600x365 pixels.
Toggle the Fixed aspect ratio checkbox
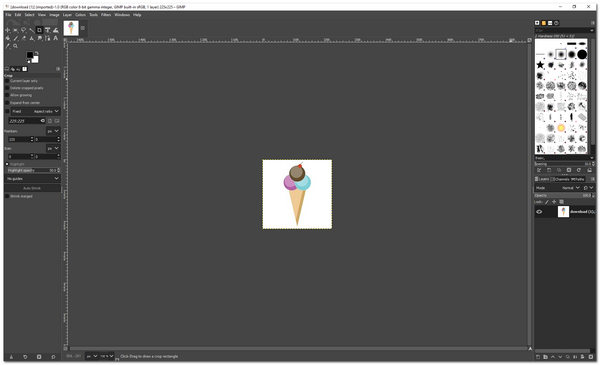coord(7,111)
